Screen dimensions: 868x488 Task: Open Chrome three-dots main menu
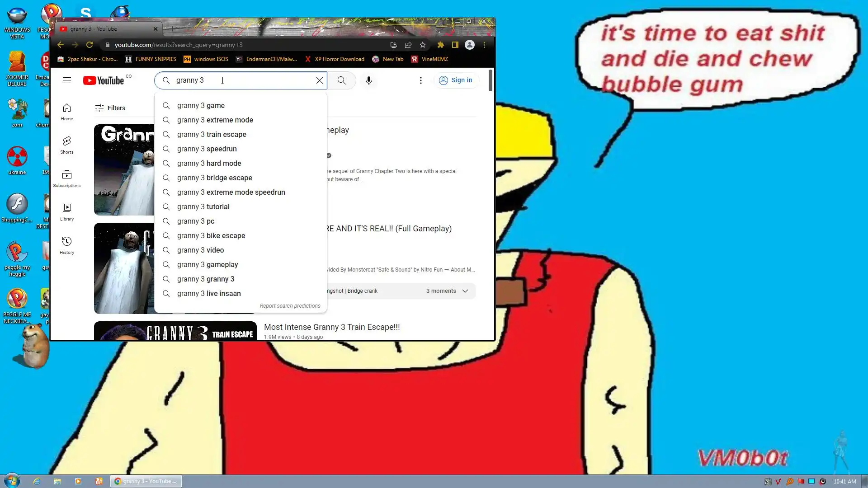pyautogui.click(x=484, y=45)
